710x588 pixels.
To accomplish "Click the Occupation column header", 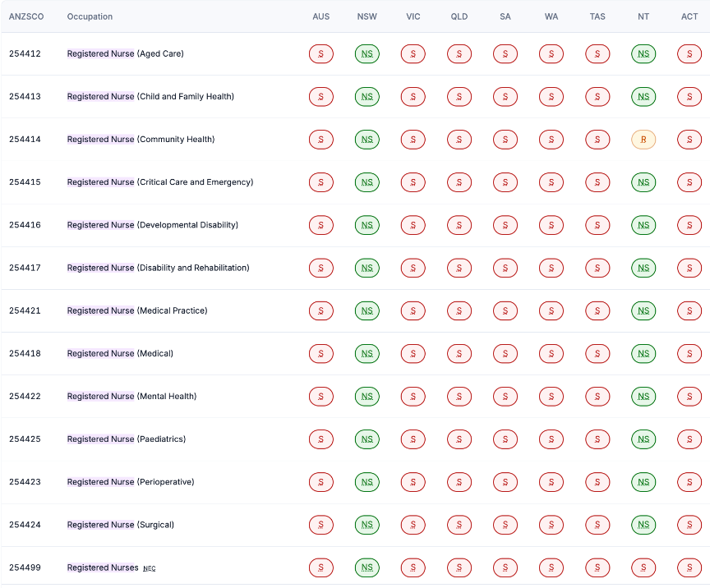I will click(x=90, y=16).
